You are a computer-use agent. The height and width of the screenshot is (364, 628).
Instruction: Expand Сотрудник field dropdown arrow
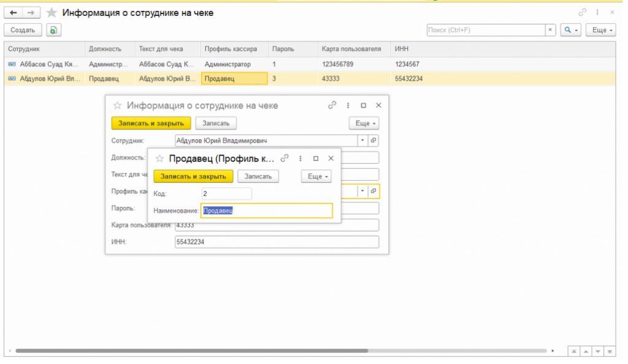pyautogui.click(x=362, y=141)
